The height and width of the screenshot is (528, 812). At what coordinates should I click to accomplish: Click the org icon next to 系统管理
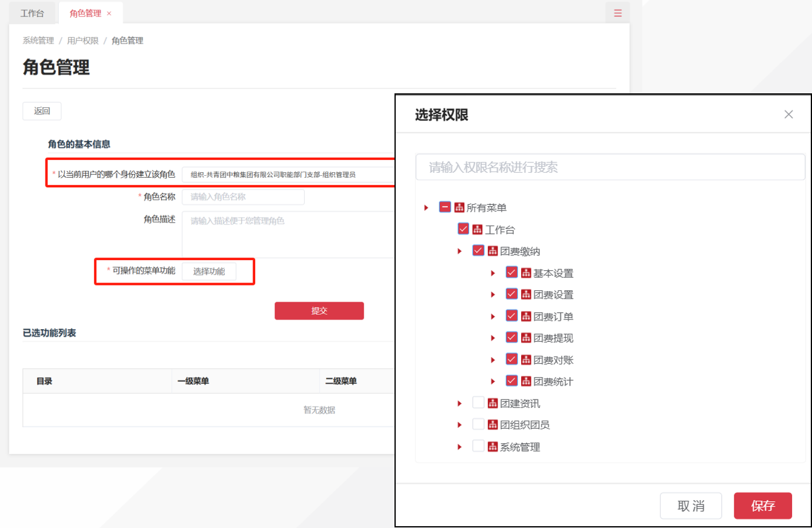(x=493, y=447)
